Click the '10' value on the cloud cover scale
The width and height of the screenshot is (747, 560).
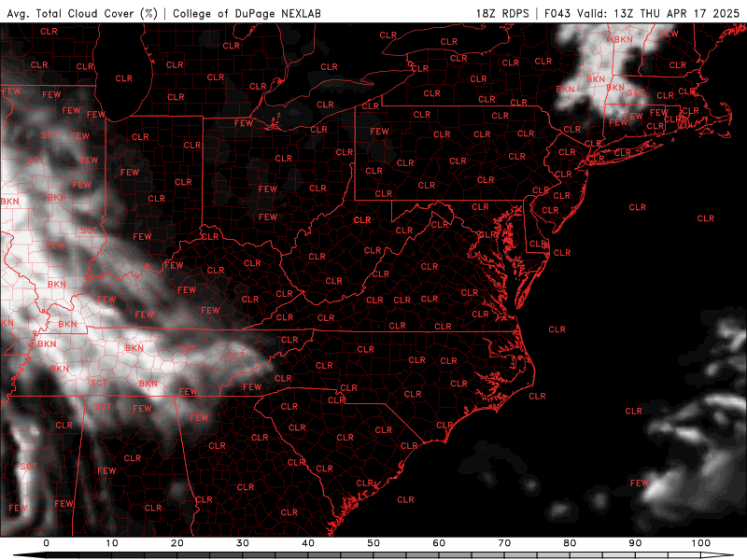(111, 543)
